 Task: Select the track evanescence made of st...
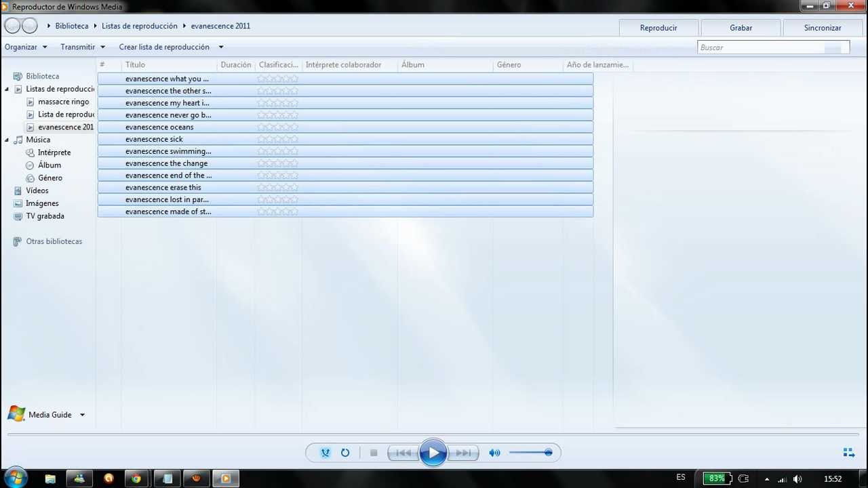point(345,211)
